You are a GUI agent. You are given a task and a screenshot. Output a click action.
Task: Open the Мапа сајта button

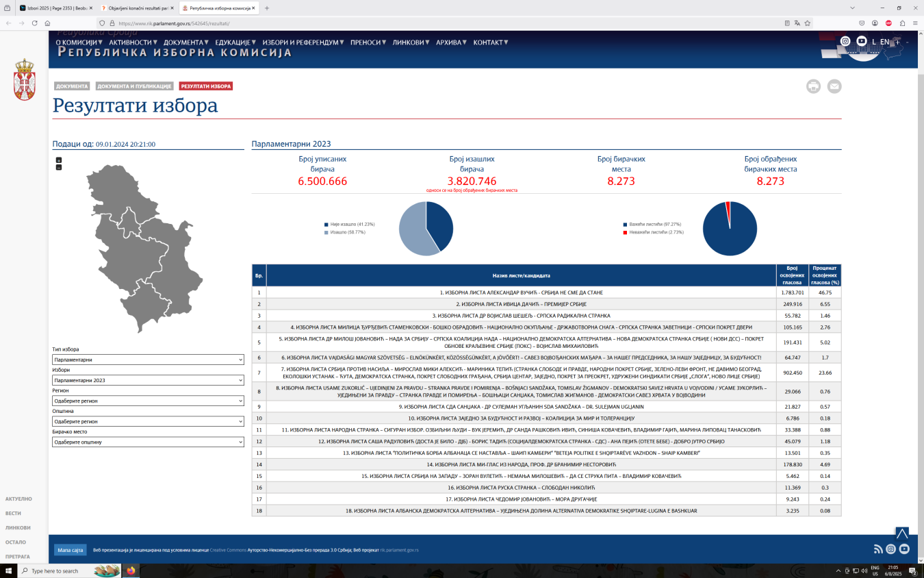tap(70, 550)
